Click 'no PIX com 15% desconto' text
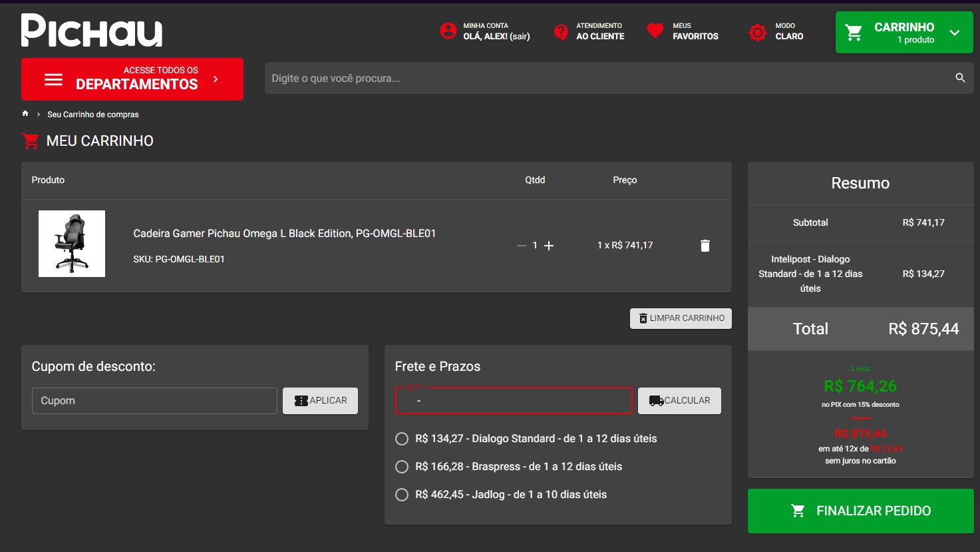The image size is (980, 552). coord(860,405)
